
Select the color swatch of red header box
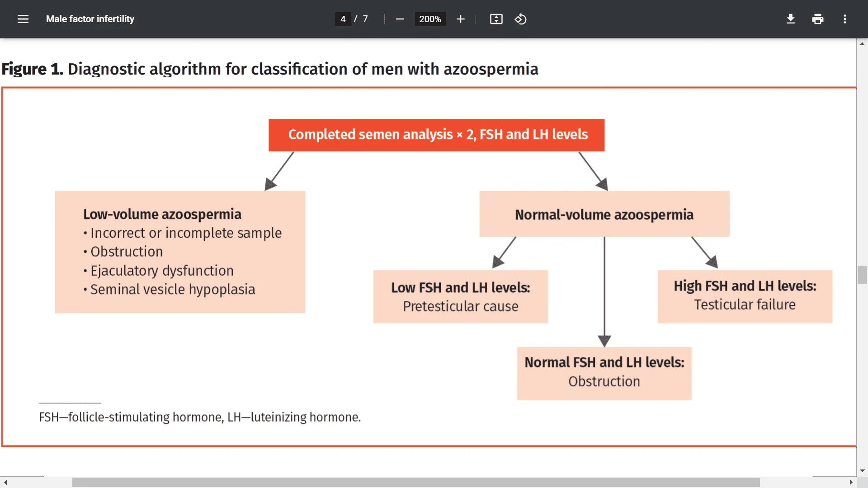437,134
